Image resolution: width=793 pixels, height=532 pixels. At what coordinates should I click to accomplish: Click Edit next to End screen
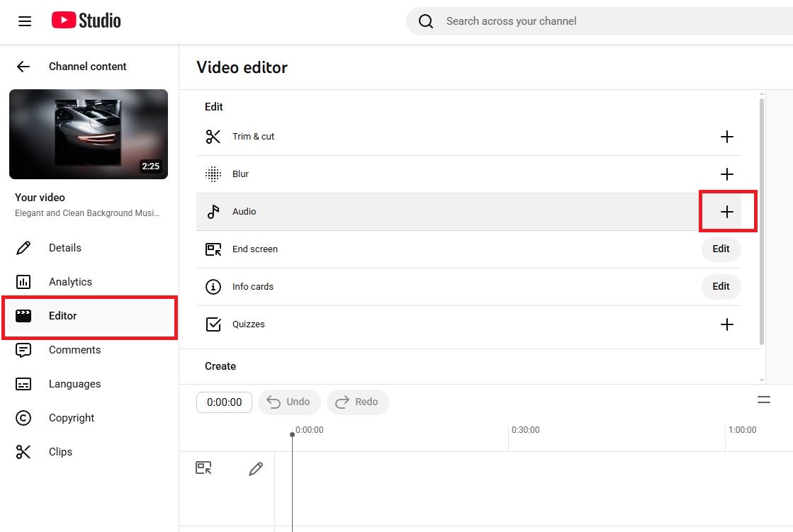pos(721,249)
